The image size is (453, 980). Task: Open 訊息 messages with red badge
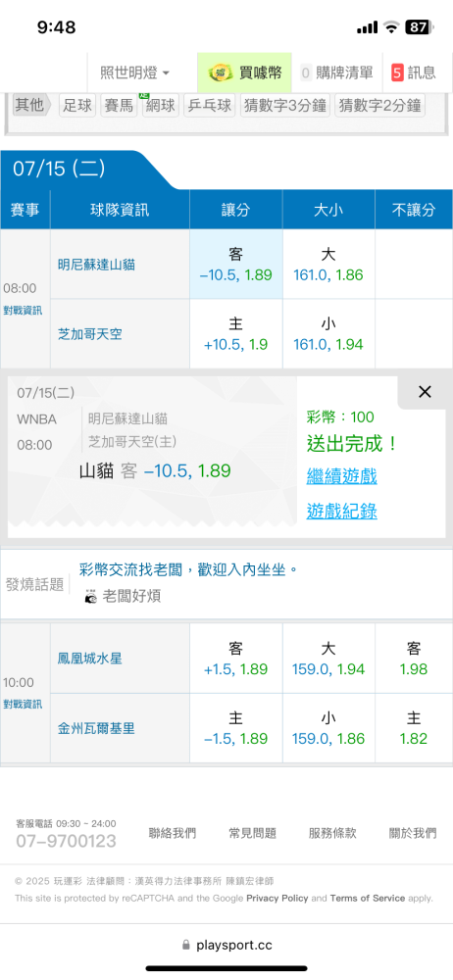click(x=413, y=73)
